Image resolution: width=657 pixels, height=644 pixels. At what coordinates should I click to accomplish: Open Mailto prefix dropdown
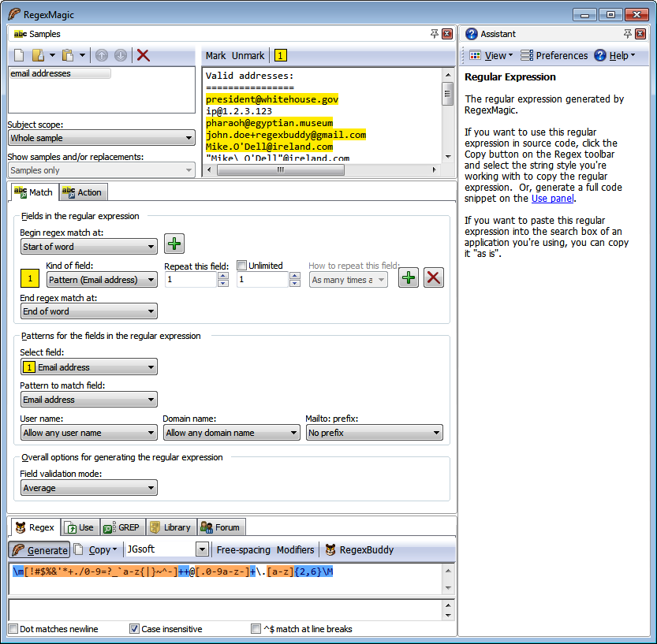pos(374,433)
